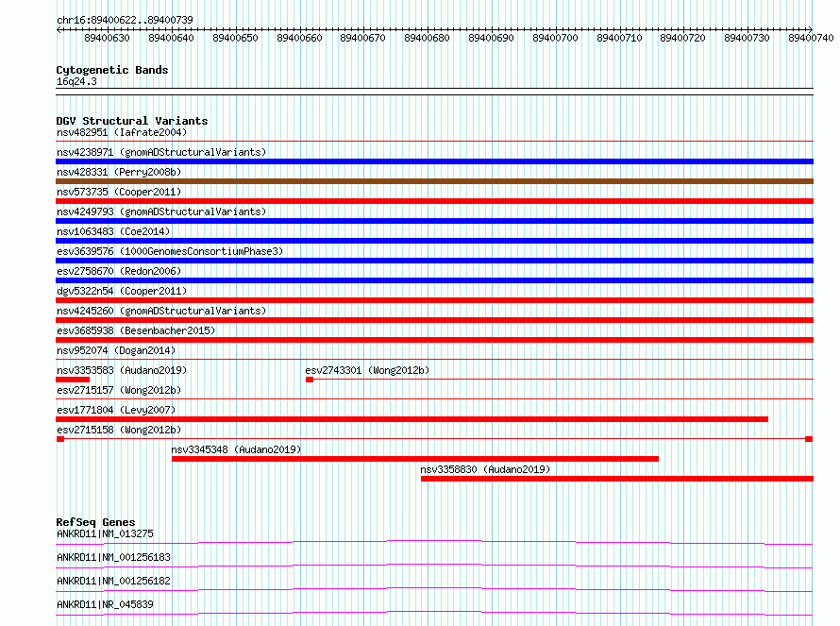The width and height of the screenshot is (840, 626).
Task: Click the nsv4249793 (gnomADStructuralVariants) label
Action: click(161, 211)
